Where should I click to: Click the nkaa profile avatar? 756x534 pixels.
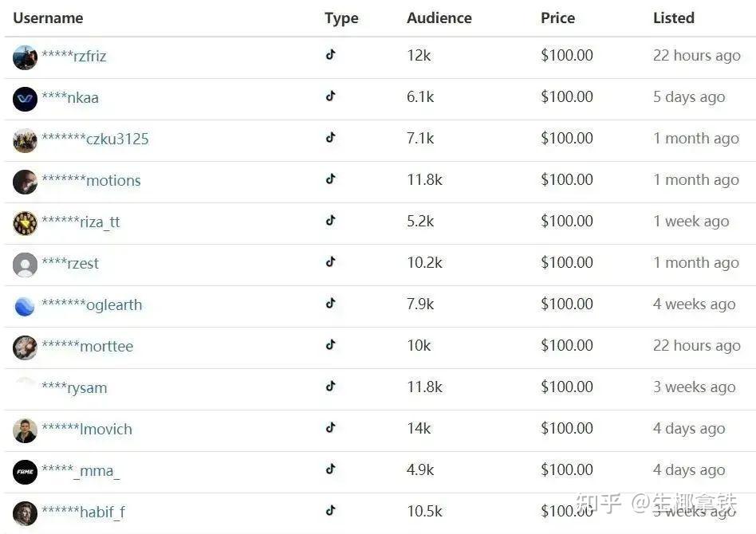(25, 99)
